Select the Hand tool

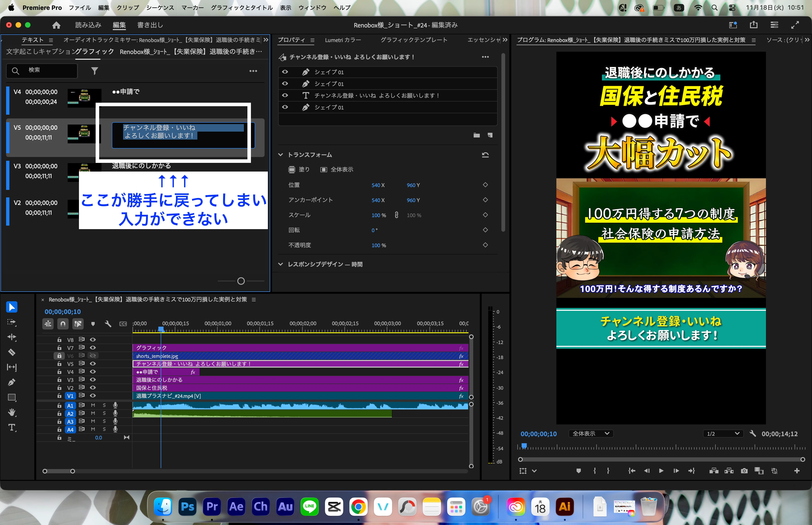coord(12,412)
